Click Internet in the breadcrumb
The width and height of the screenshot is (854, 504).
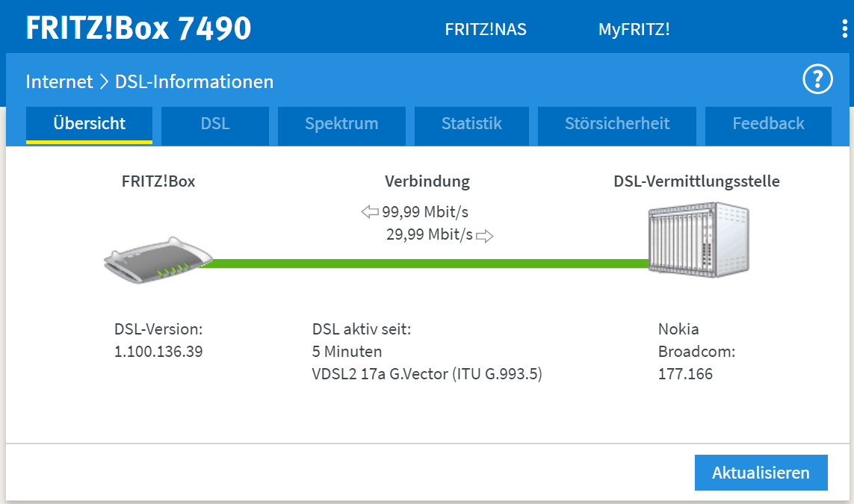59,81
